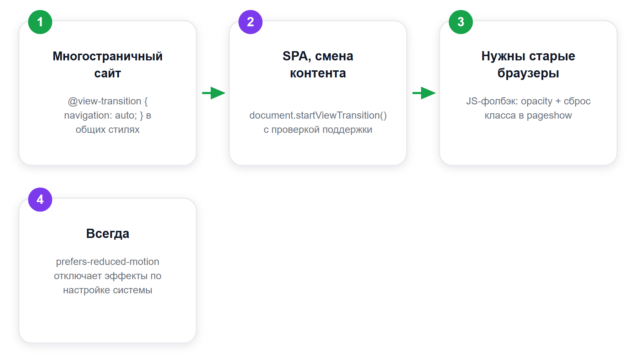This screenshot has width=636, height=364.
Task: Click the green number 3 badge
Action: [461, 22]
